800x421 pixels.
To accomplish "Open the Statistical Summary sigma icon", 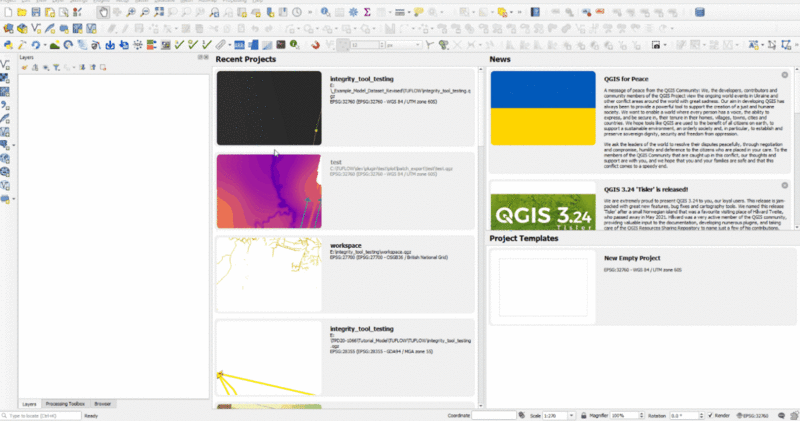I will click(x=367, y=13).
